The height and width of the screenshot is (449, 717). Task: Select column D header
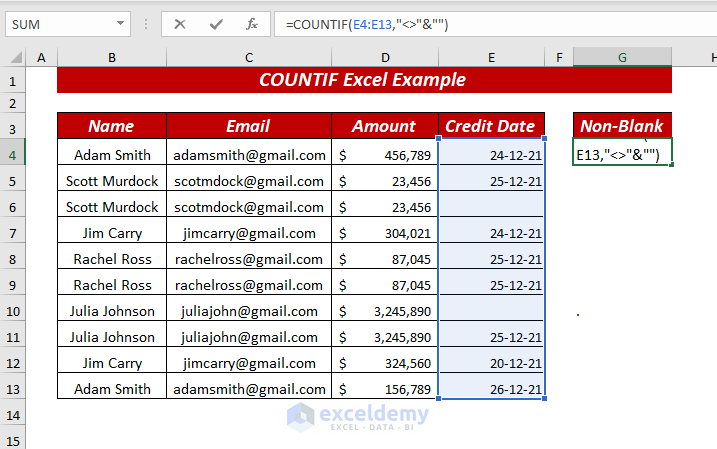coord(385,58)
